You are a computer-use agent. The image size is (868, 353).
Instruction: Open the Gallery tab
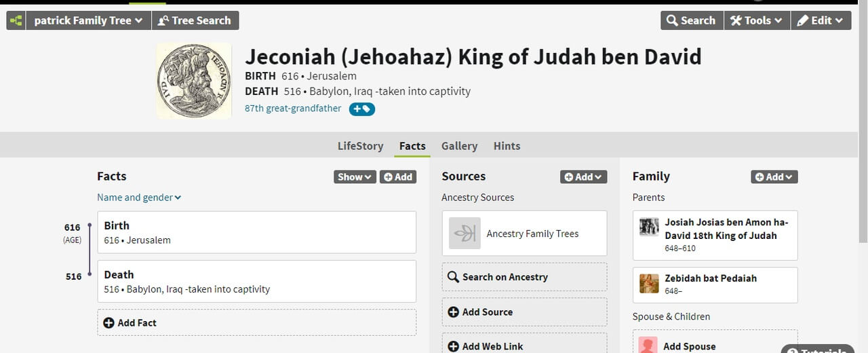tap(459, 146)
